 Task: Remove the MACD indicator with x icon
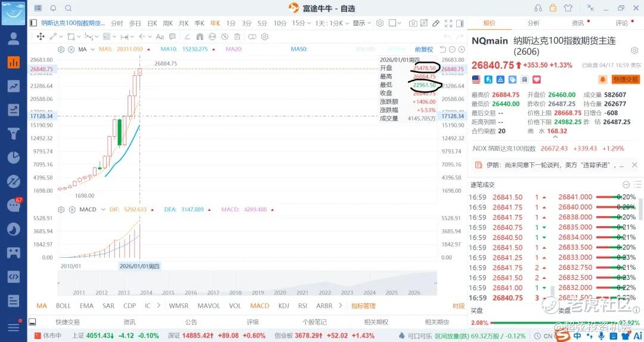pyautogui.click(x=72, y=209)
